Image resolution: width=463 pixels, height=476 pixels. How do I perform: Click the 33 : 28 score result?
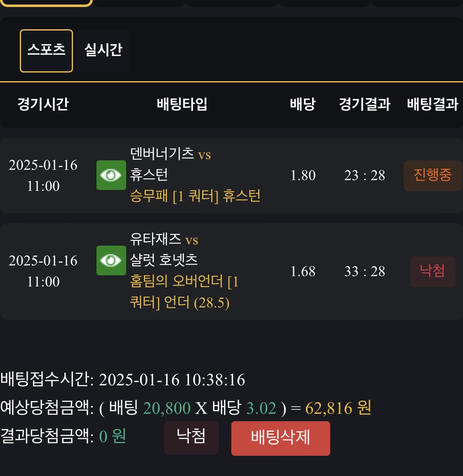(x=364, y=272)
